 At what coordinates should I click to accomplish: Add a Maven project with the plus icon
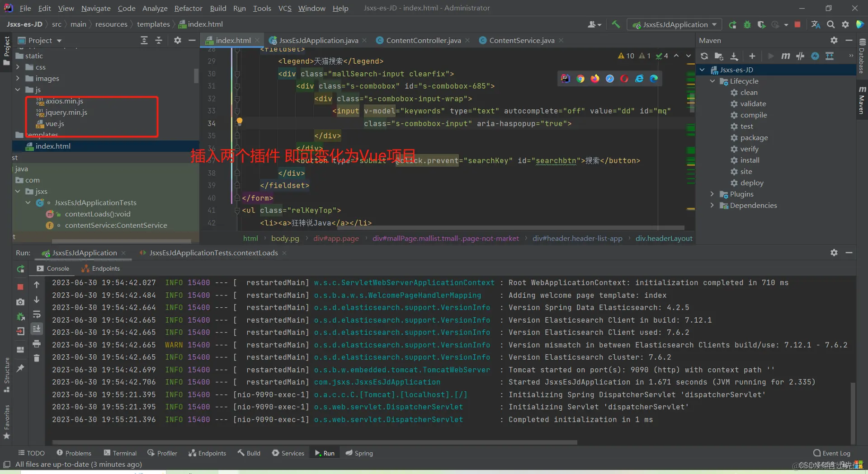pos(752,56)
